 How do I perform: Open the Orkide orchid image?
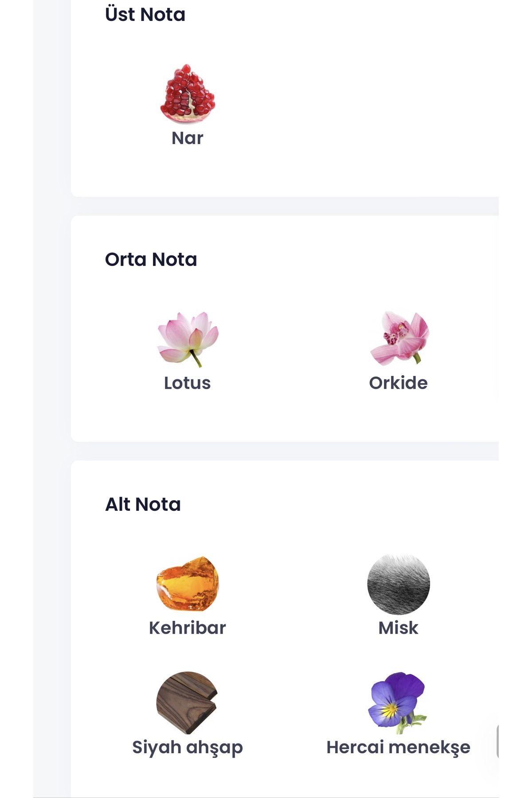pyautogui.click(x=399, y=338)
